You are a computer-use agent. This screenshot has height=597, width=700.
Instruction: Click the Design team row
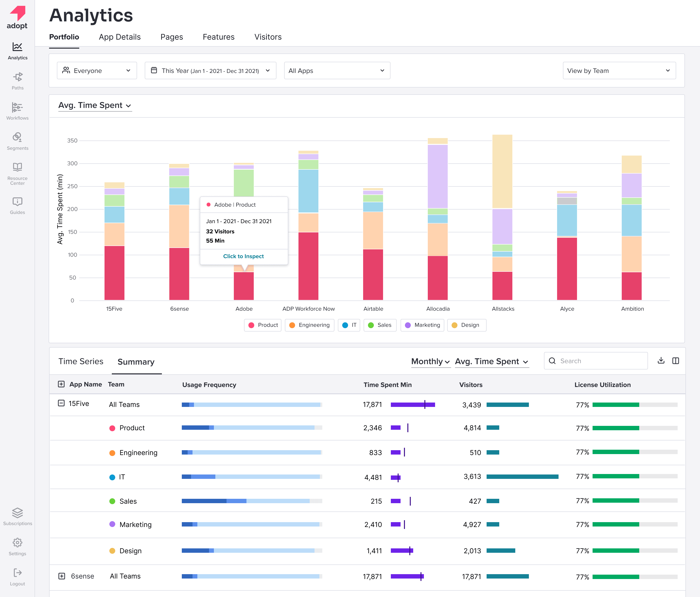point(367,551)
